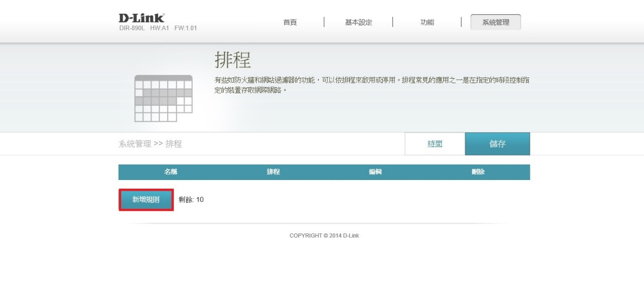Add a schedule with 新增規則 button
The width and height of the screenshot is (644, 286).
point(146,200)
